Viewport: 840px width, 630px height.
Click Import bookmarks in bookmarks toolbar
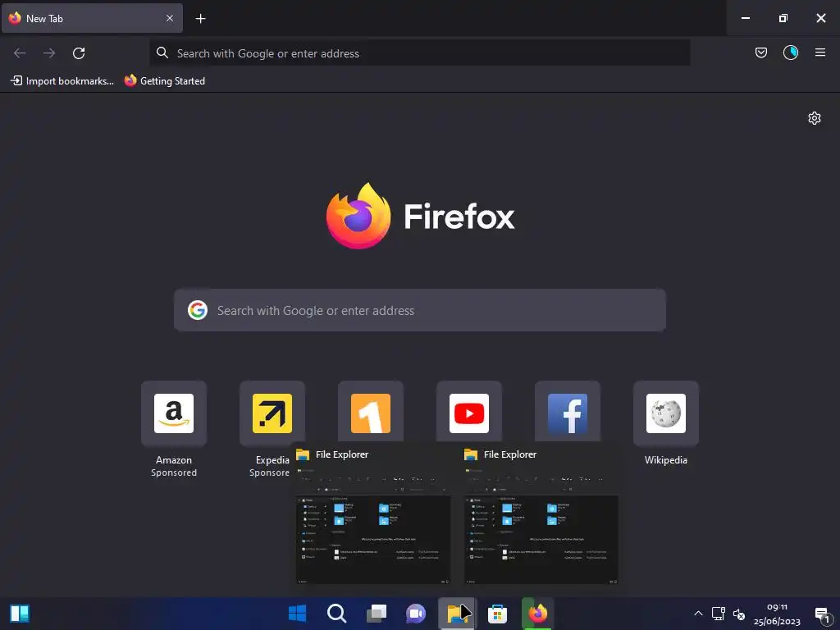point(62,81)
